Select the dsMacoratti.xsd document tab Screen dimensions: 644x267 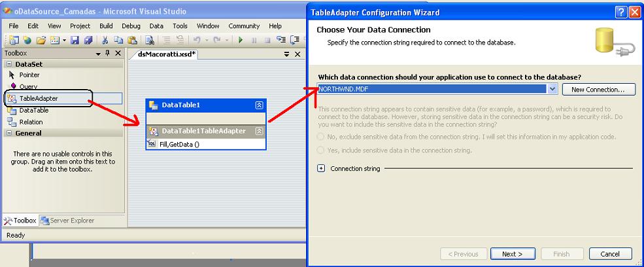click(x=167, y=54)
